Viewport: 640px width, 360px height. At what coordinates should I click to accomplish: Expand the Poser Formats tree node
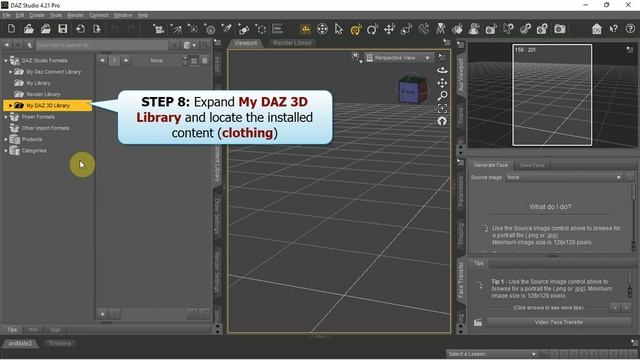click(6, 117)
